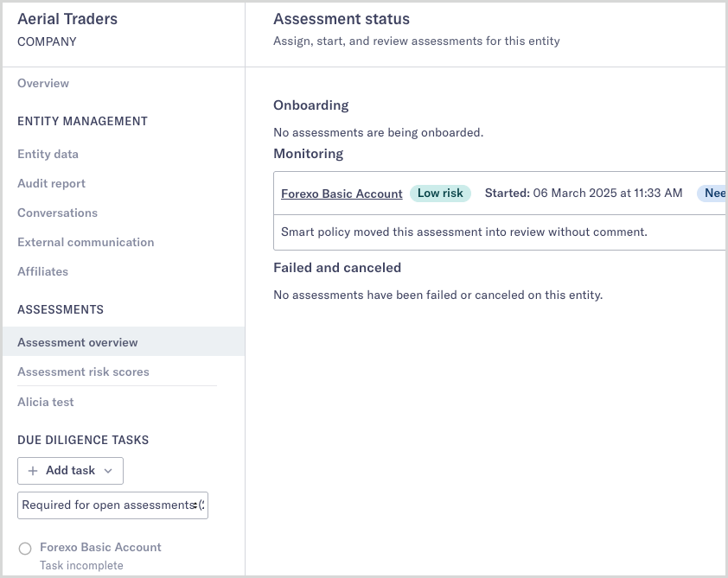Select the Forexo Basic Account radio button
Screen dimensions: 728x578
click(25, 548)
